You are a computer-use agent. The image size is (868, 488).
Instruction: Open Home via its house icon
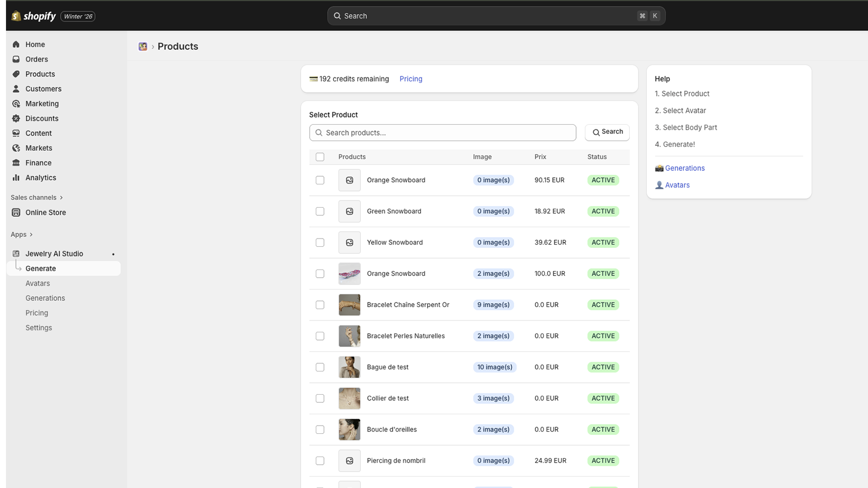point(16,44)
